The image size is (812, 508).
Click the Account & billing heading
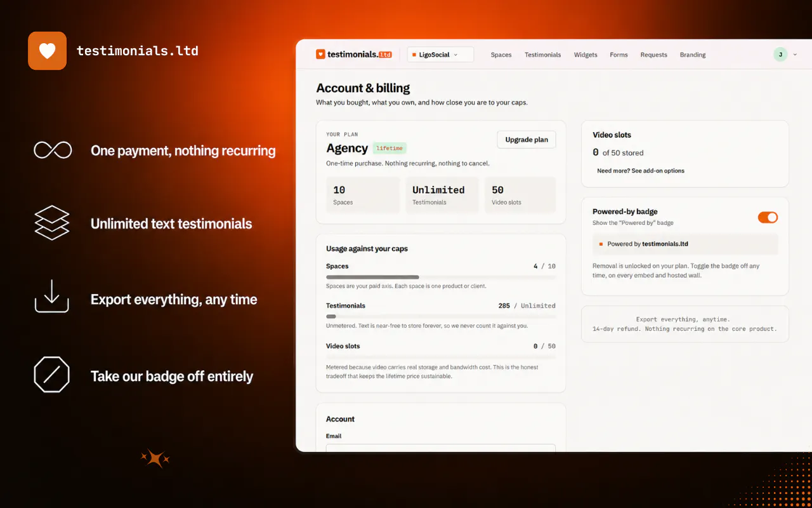click(x=363, y=88)
